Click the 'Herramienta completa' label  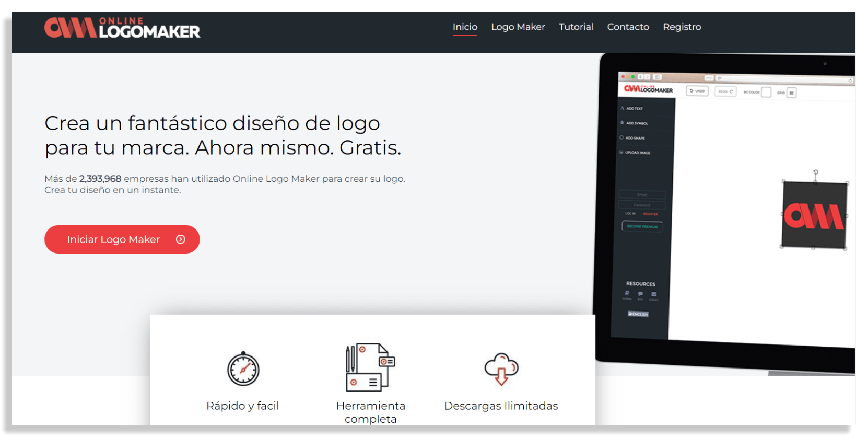[x=371, y=412]
